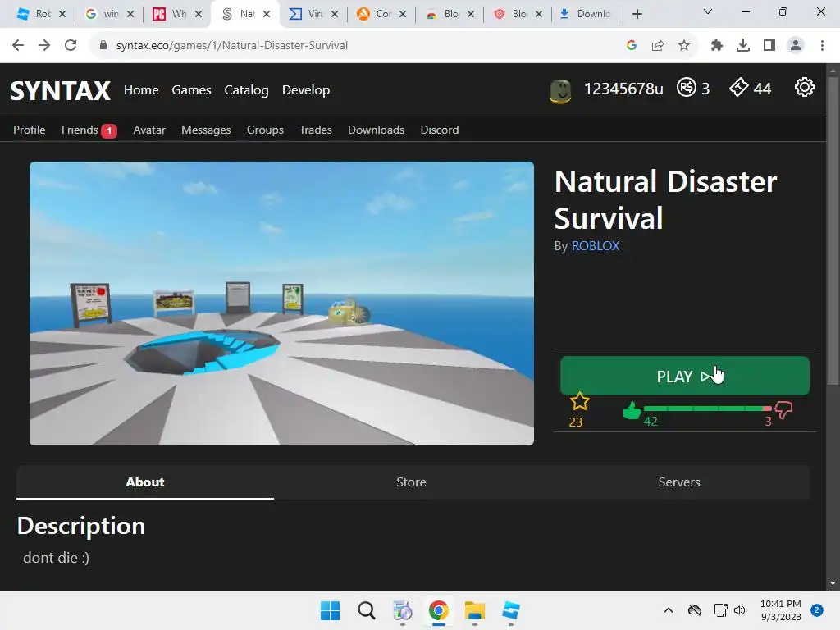This screenshot has width=840, height=630.
Task: Open the Windows Start menu
Action: pos(330,610)
